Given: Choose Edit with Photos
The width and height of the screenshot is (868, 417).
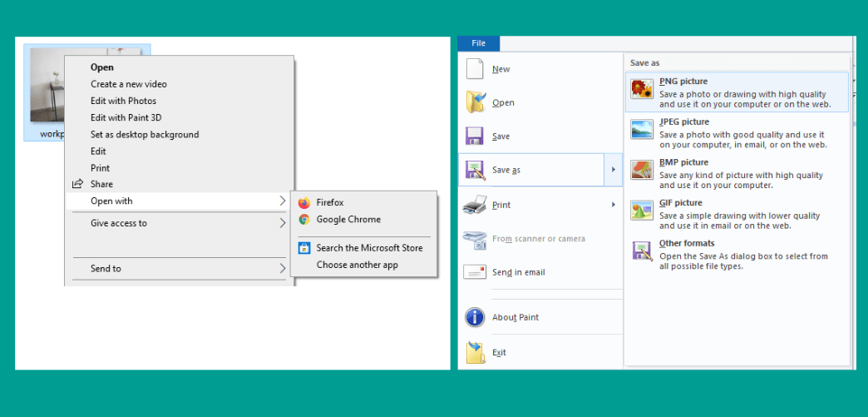Looking at the screenshot, I should click(x=123, y=101).
